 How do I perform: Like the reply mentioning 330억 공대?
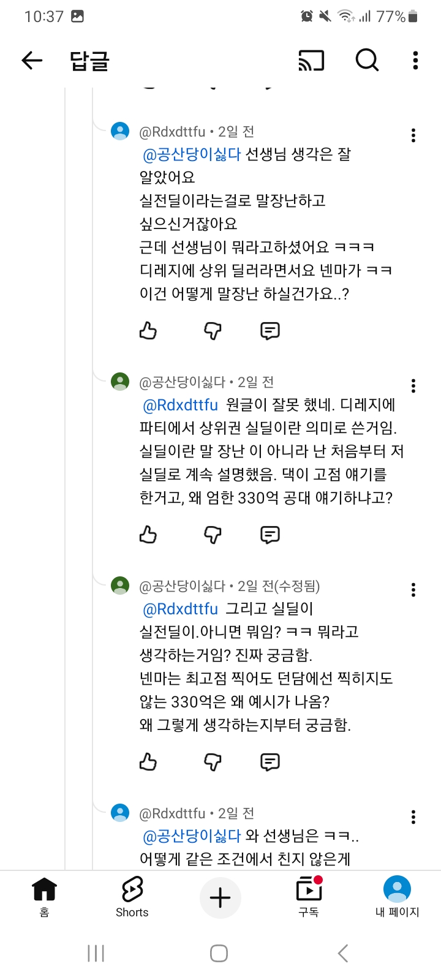[x=148, y=535]
